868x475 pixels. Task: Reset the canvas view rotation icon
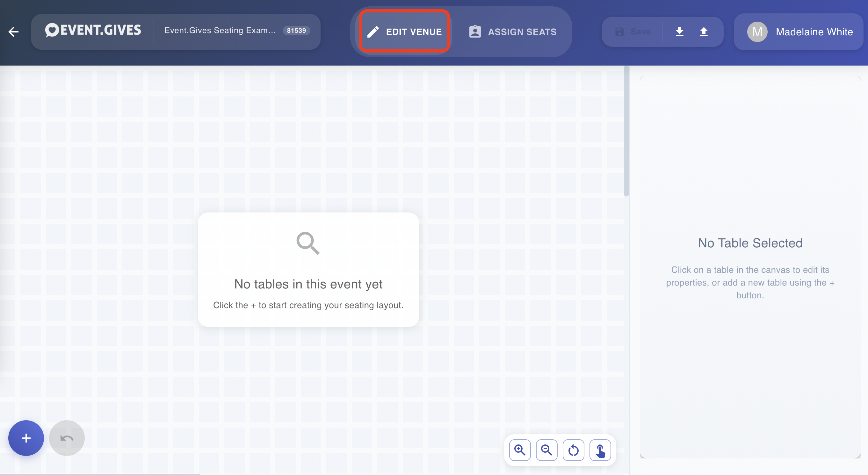[x=573, y=450]
